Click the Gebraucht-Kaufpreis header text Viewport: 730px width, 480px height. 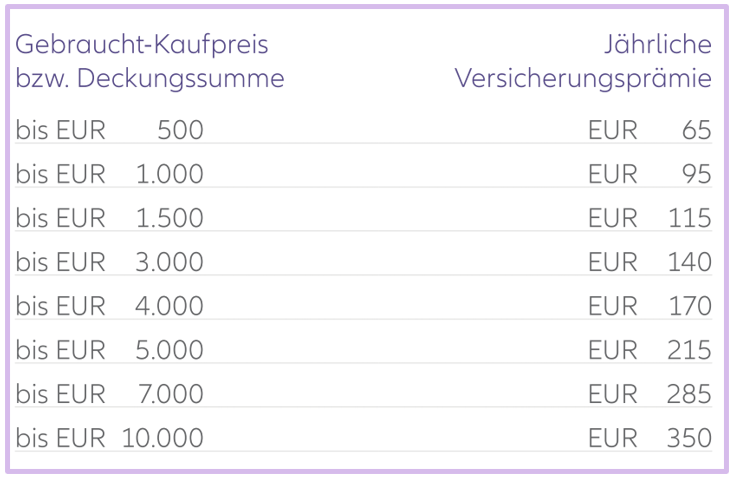(142, 45)
